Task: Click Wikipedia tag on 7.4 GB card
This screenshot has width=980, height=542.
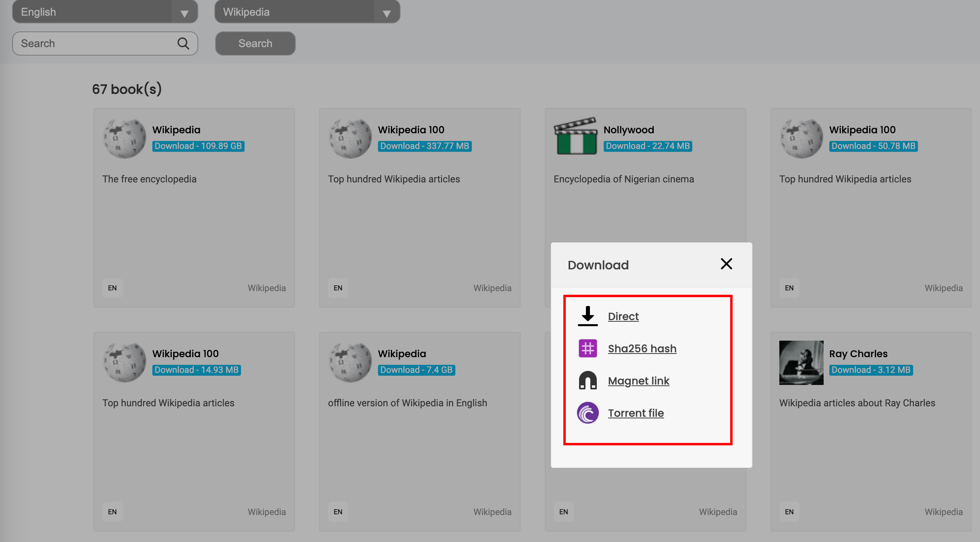Action: point(492,512)
